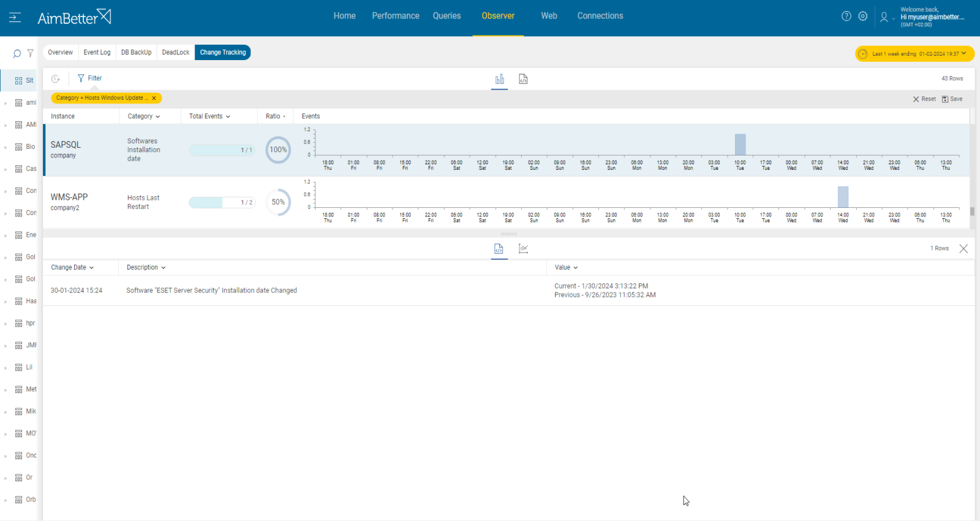Select the WMS-APP instance row
This screenshot has height=521, width=980.
pos(507,202)
